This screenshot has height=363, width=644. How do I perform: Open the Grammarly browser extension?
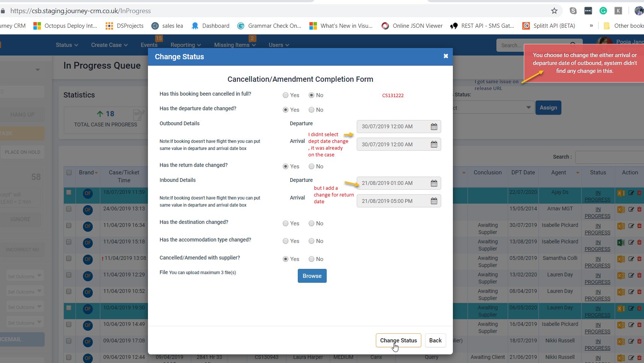coord(603,11)
